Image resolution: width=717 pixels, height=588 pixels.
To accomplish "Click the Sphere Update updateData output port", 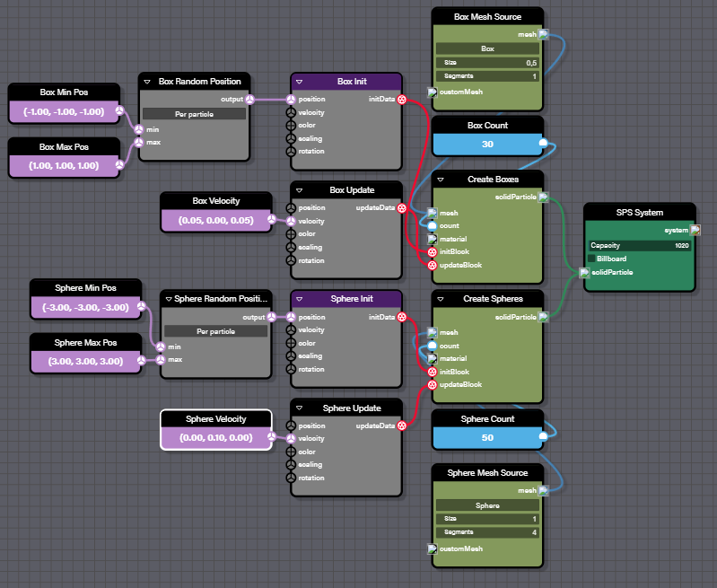I will [x=401, y=426].
